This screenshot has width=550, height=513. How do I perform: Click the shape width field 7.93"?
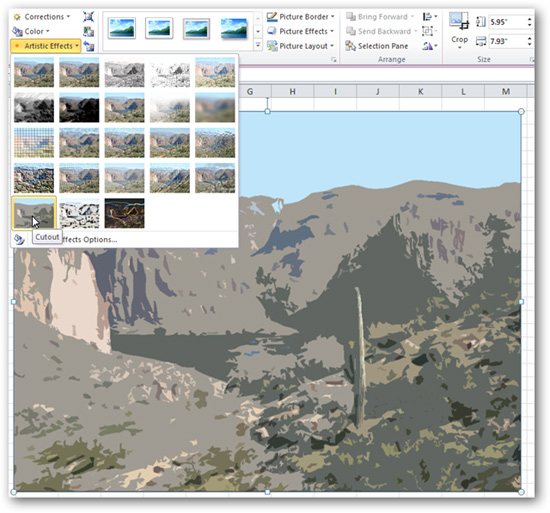pos(507,41)
